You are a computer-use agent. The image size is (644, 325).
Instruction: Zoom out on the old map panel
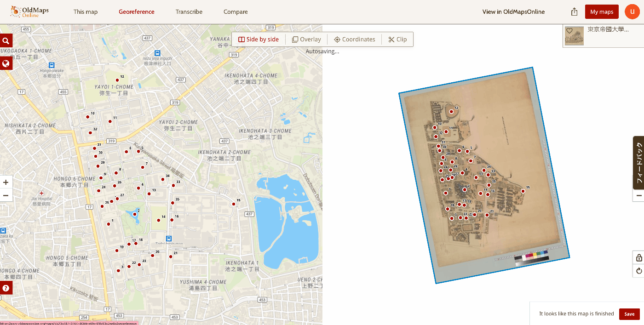[638, 196]
